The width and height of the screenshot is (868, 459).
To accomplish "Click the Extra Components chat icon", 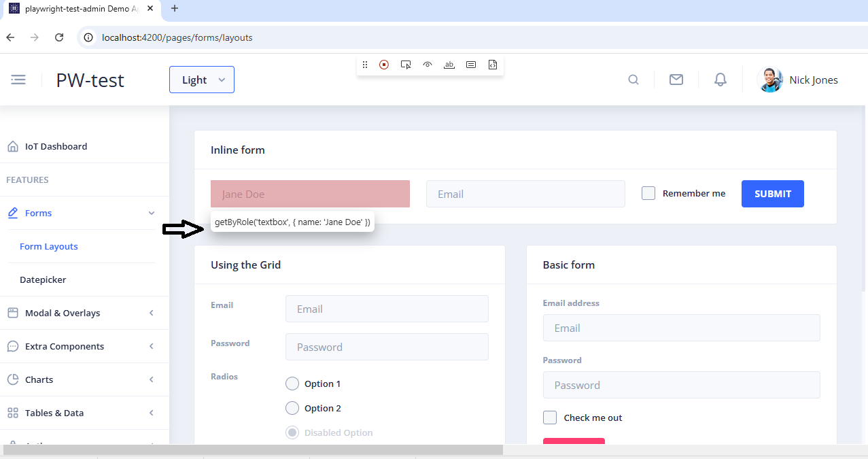I will point(12,346).
